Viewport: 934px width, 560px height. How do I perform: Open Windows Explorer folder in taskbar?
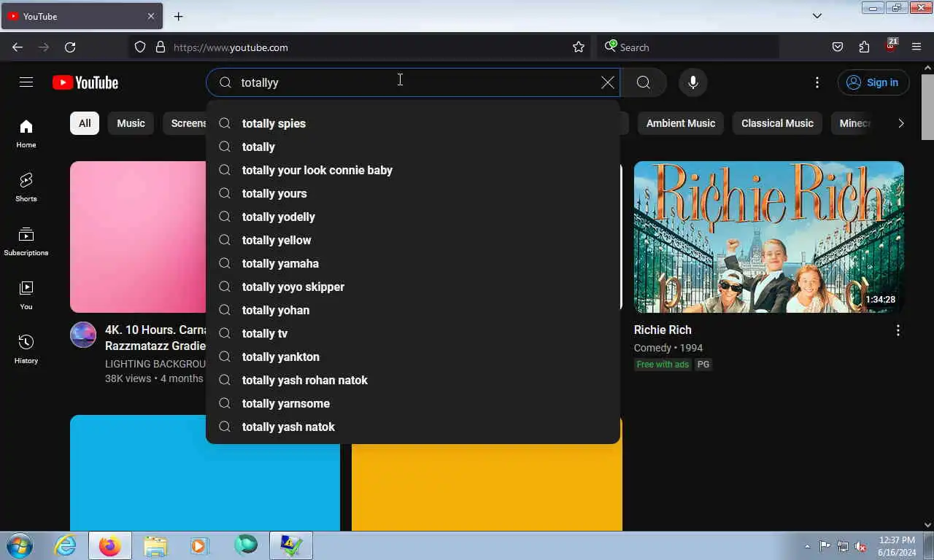(x=155, y=545)
